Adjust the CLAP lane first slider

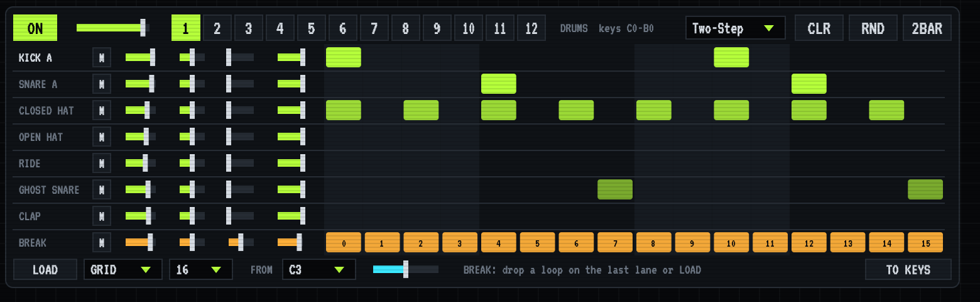141,216
